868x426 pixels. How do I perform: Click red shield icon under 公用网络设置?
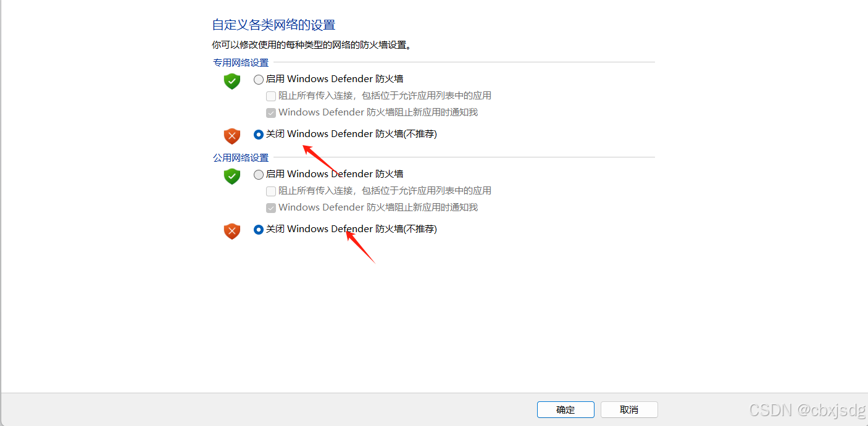[x=232, y=231]
